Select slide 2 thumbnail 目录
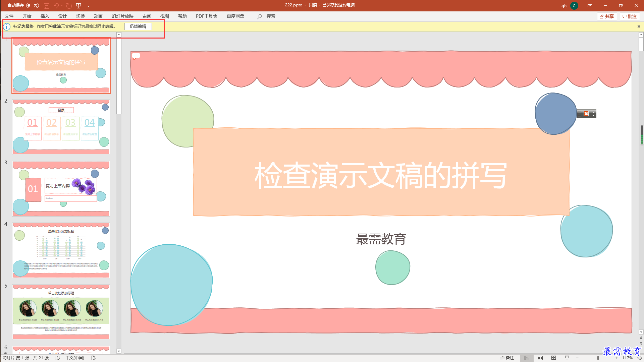This screenshot has width=644, height=362. click(61, 127)
